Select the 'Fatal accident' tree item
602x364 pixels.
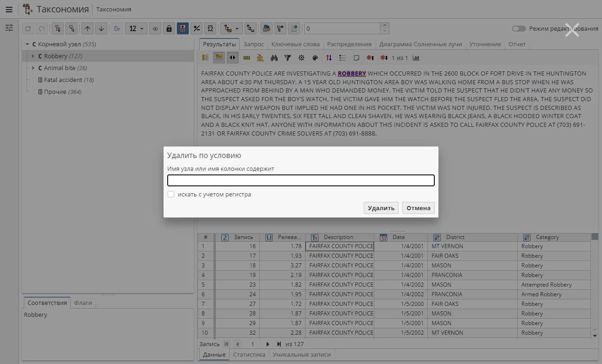[x=63, y=80]
